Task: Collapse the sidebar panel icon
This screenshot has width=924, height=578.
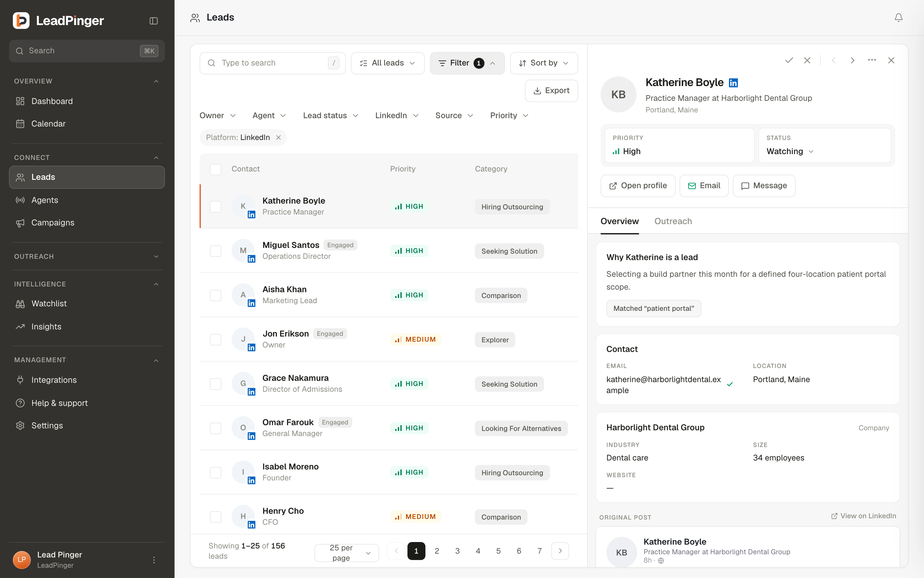Action: click(x=153, y=21)
